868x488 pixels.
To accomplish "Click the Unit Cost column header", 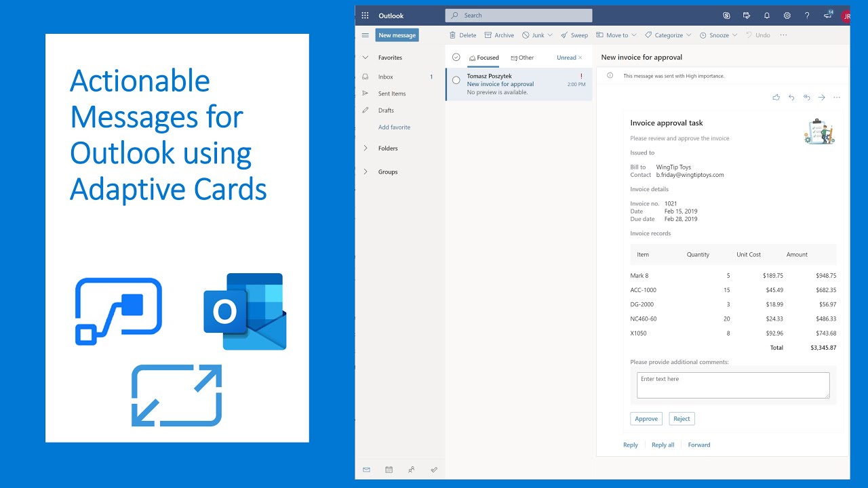I will tap(749, 255).
